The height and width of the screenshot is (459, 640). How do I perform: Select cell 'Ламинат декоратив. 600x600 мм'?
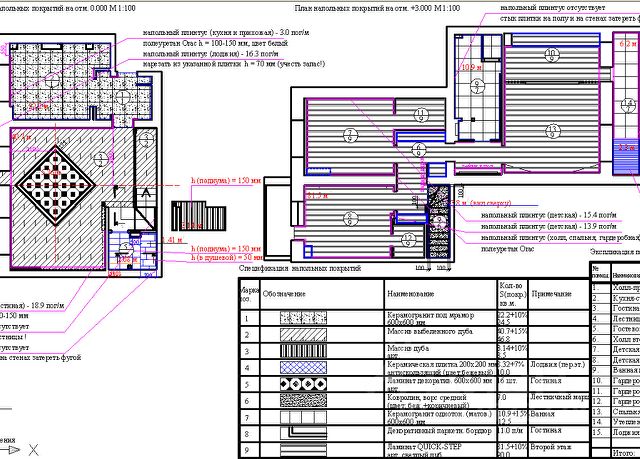click(440, 384)
